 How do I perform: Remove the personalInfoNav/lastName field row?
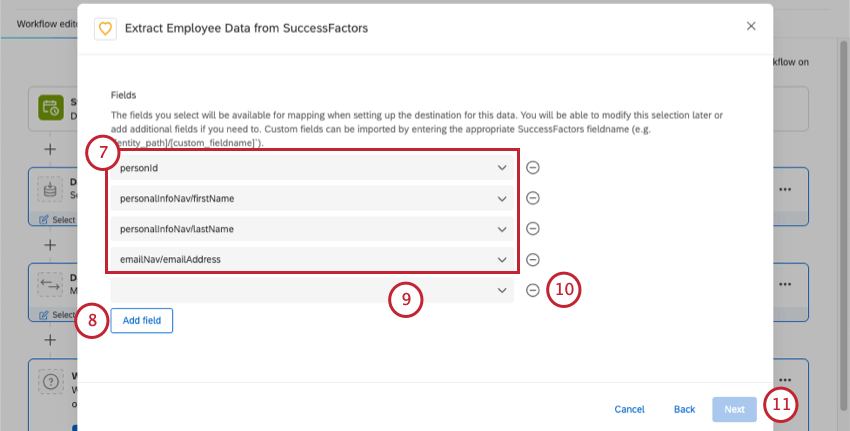pos(533,229)
